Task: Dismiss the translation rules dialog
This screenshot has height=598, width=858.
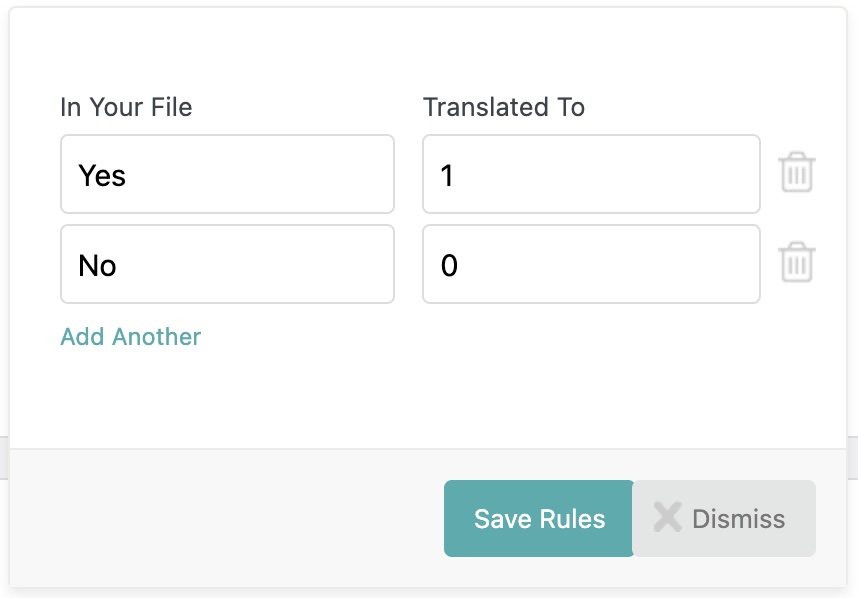Action: [724, 518]
